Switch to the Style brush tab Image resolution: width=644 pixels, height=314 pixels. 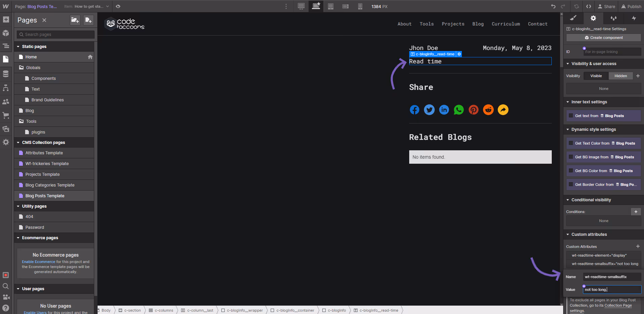click(573, 18)
